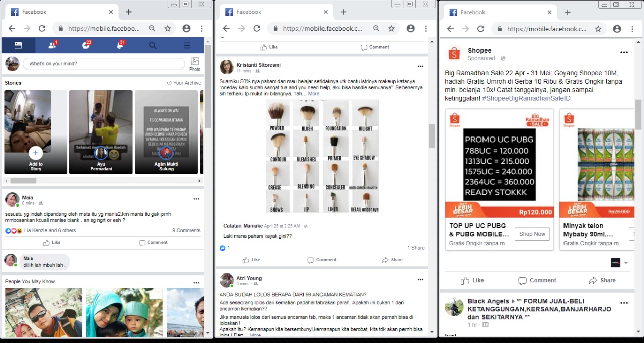
Task: Comment on the Shopee sponsored post
Action: click(x=537, y=280)
